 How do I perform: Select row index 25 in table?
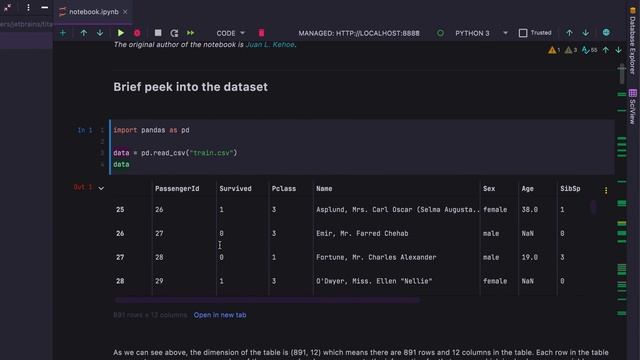coord(120,209)
